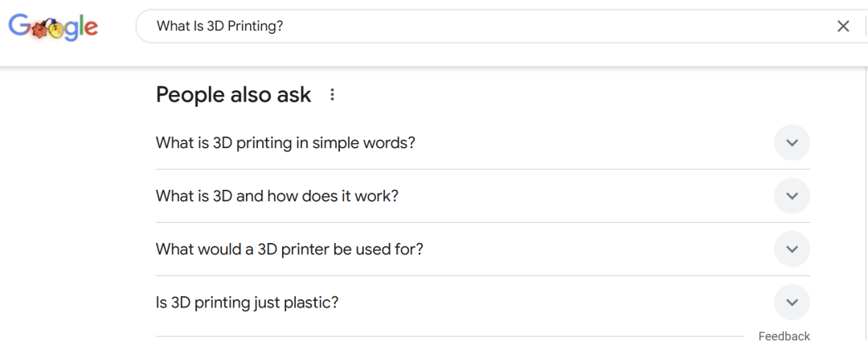The height and width of the screenshot is (358, 868).
Task: Open the three-dot menu beside People also ask
Action: tap(332, 95)
